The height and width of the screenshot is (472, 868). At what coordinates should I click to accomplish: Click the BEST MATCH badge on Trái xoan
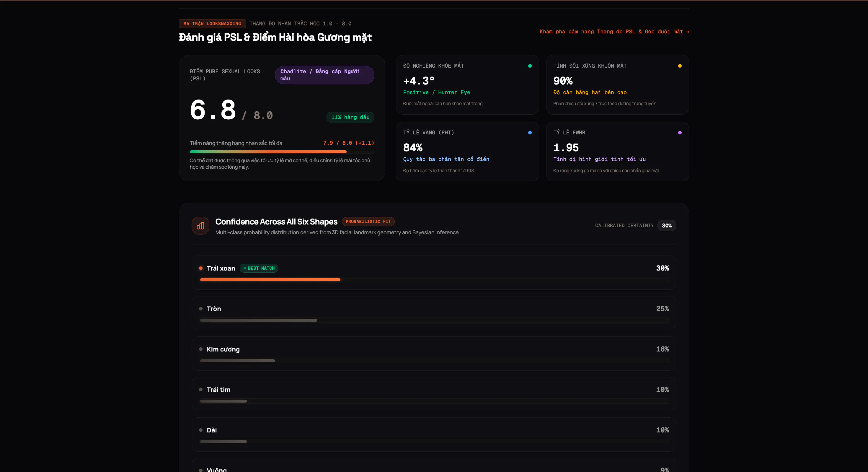click(259, 268)
